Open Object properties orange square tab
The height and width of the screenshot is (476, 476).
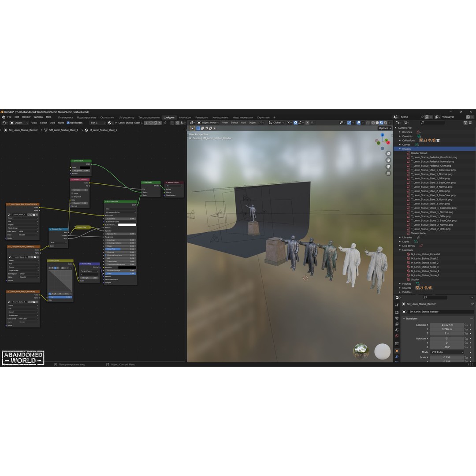pyautogui.click(x=397, y=351)
